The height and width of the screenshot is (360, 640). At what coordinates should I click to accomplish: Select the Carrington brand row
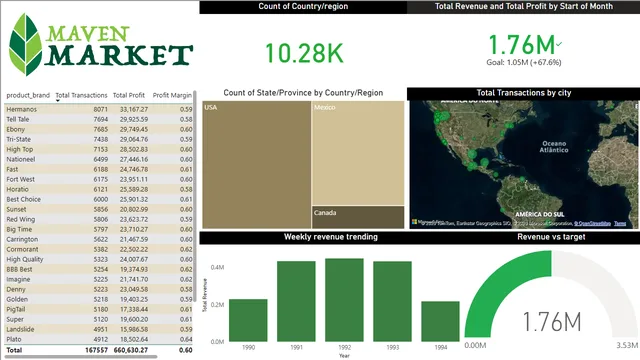[x=99, y=240]
